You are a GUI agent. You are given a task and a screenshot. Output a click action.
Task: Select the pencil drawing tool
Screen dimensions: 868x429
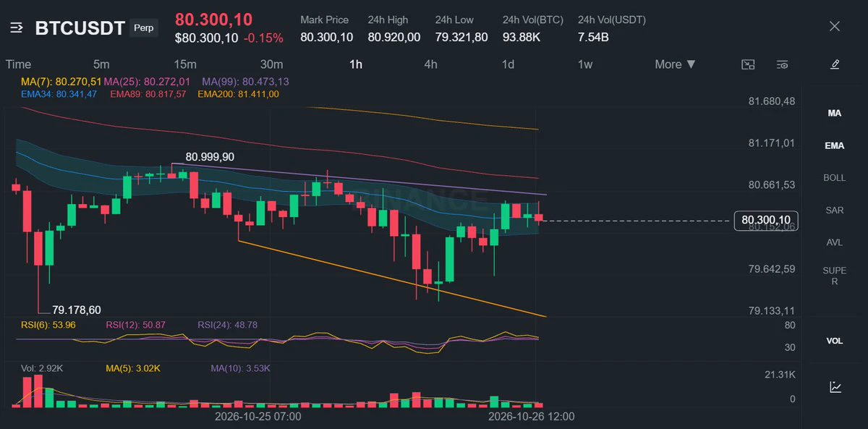pyautogui.click(x=835, y=64)
